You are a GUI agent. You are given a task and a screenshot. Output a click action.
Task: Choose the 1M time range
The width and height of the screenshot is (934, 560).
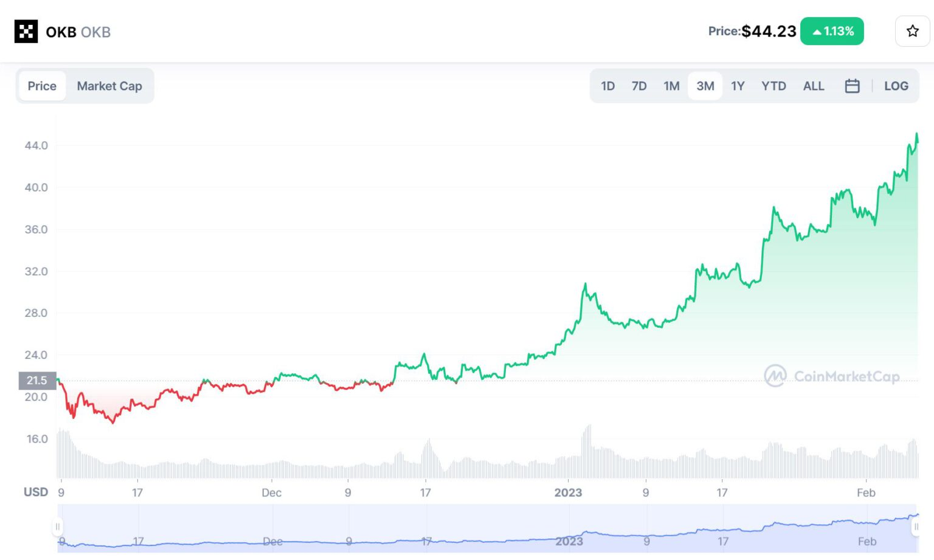[x=671, y=86]
